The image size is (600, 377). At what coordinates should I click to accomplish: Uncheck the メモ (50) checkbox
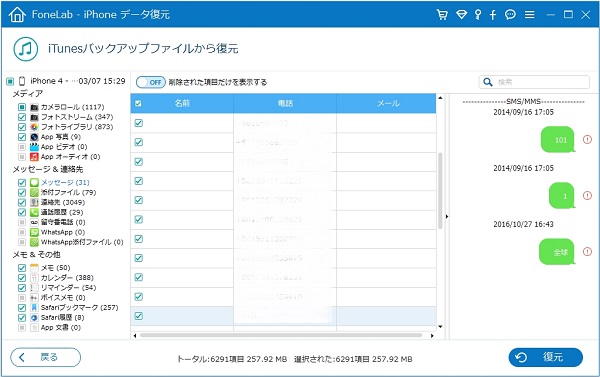(x=22, y=268)
